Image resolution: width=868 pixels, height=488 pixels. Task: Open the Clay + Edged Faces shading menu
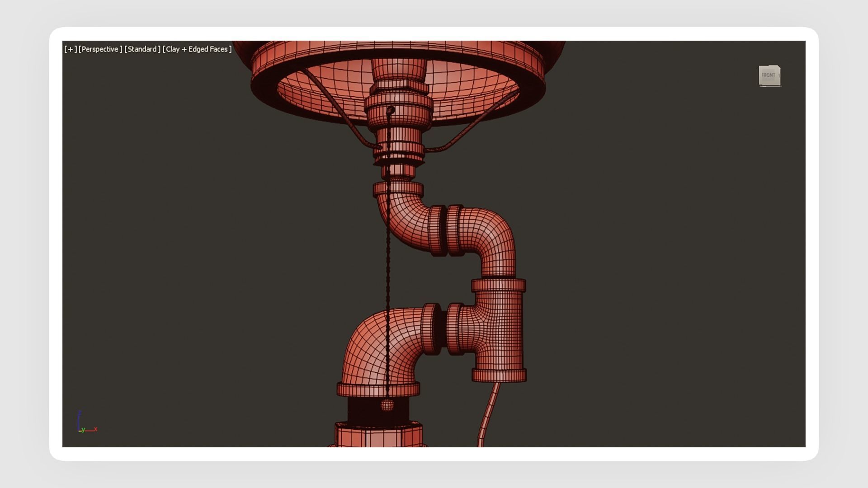197,49
